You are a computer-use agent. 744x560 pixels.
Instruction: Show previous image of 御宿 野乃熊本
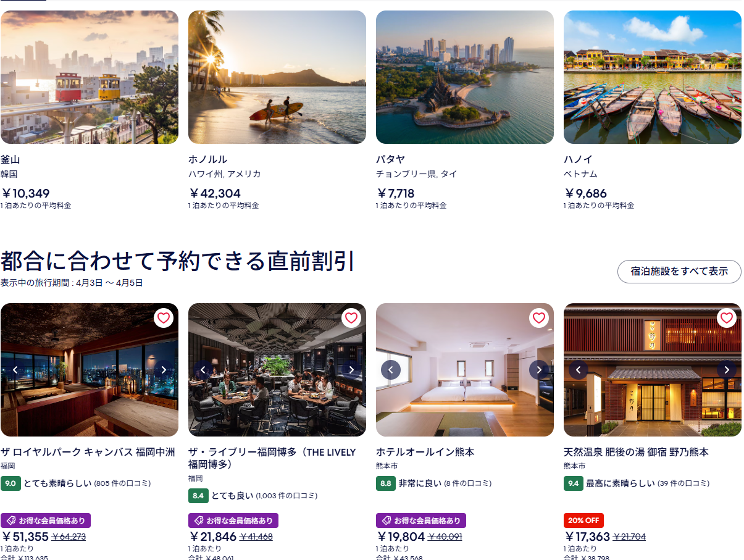coord(579,370)
